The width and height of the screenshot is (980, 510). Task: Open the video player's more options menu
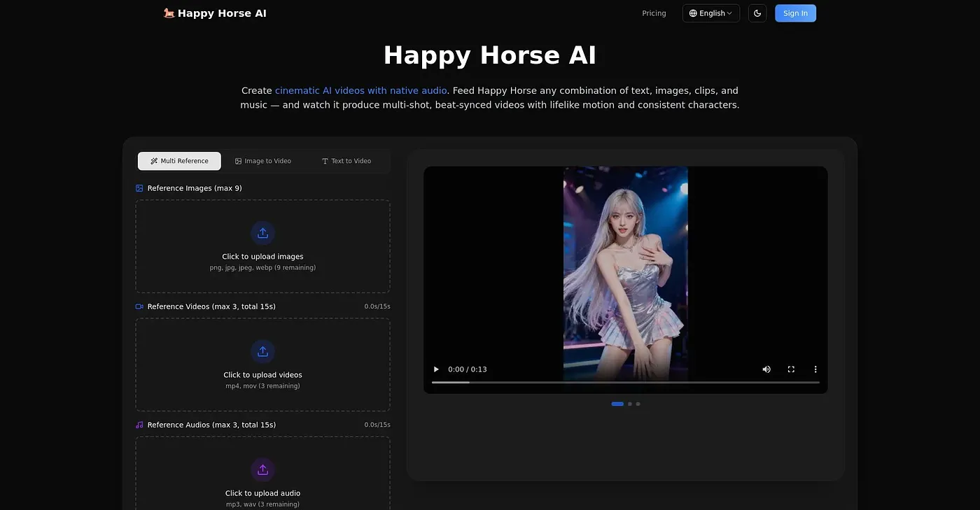coord(815,369)
